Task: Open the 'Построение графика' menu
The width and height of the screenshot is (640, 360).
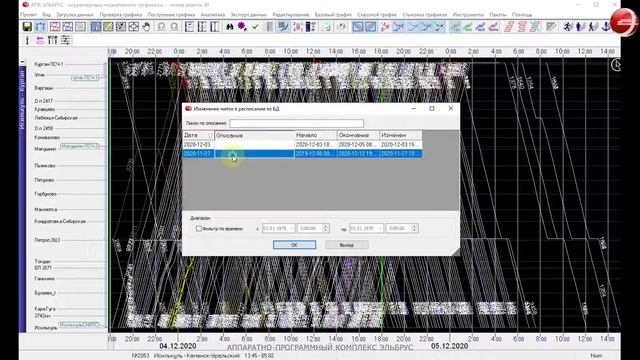Action: pos(171,15)
